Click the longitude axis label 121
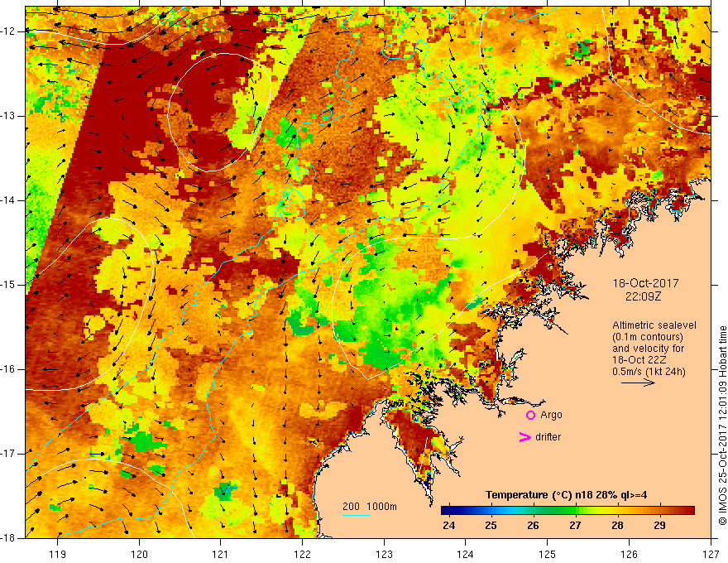Screen dimensions: 728x563 click(x=221, y=554)
